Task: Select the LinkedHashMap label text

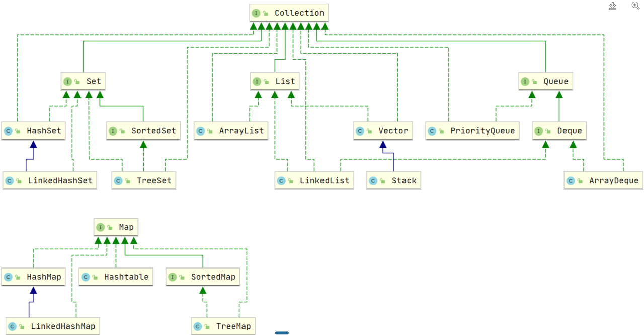Action: point(63,327)
